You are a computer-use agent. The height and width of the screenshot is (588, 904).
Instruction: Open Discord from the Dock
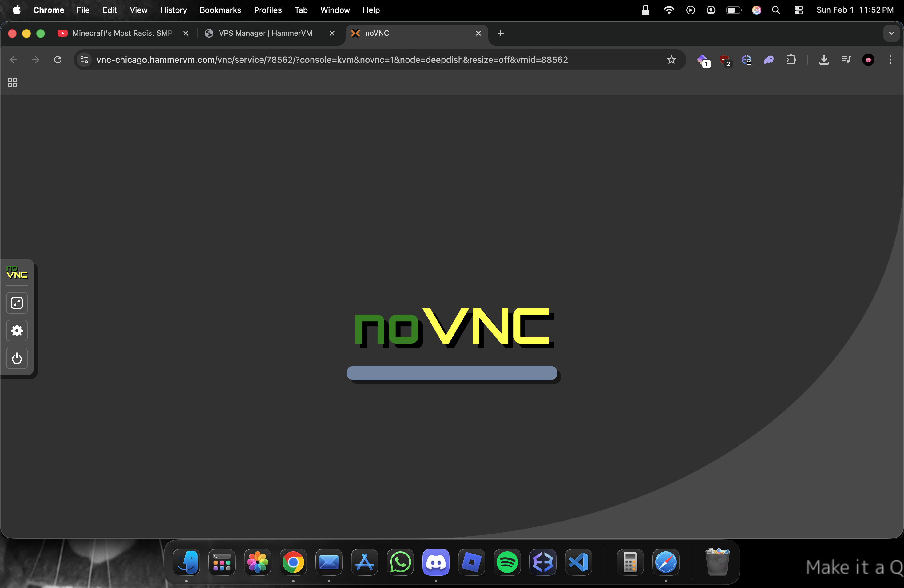pyautogui.click(x=436, y=562)
